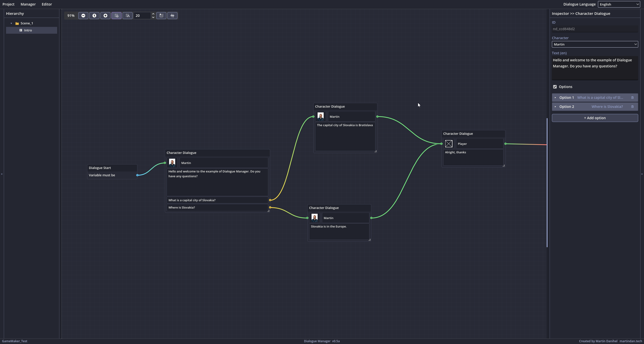Viewport: 644px width, 344px height.
Task: Open the martindan.tech link in status bar
Action: pyautogui.click(x=631, y=341)
